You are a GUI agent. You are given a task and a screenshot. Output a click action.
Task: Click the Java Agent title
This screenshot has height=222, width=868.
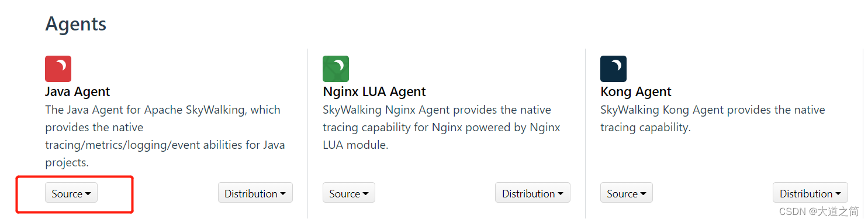78,92
